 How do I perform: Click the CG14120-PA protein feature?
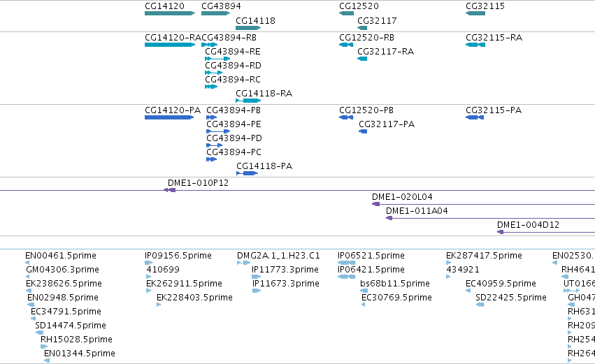pos(169,117)
